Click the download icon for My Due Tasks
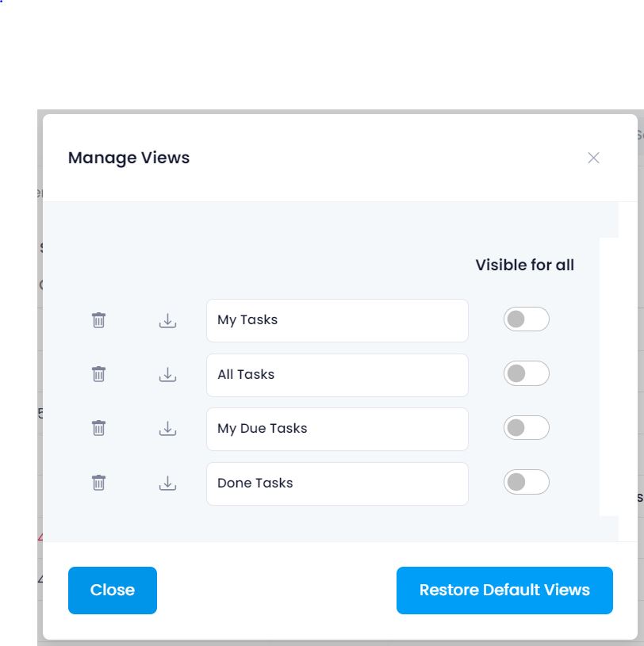This screenshot has width=644, height=646. pyautogui.click(x=168, y=429)
